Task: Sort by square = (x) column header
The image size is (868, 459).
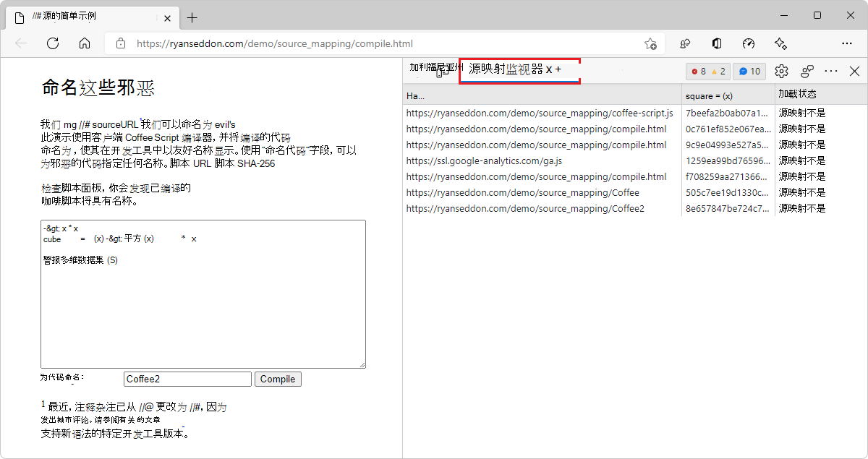Action: [x=728, y=95]
